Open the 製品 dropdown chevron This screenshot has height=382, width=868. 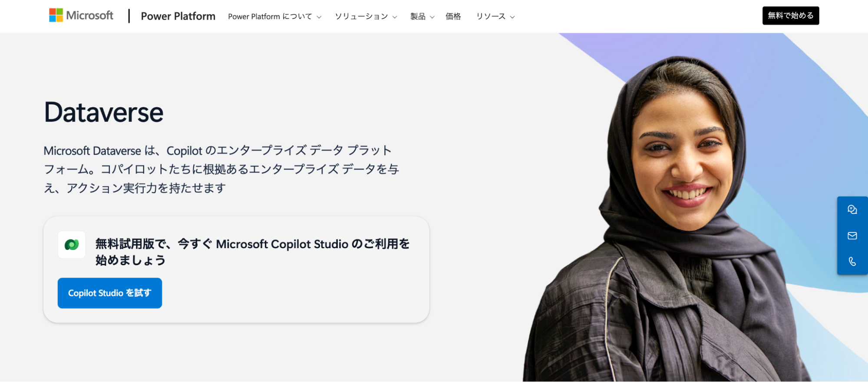point(432,17)
